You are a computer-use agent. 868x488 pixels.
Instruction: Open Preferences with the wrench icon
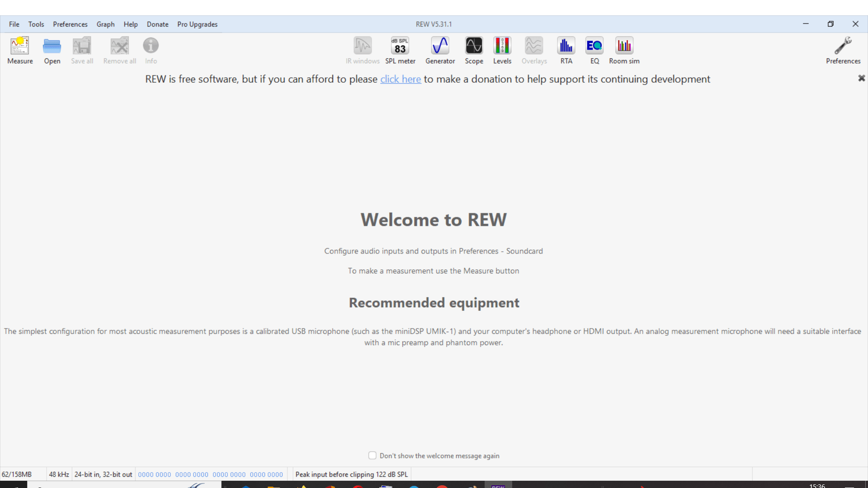point(843,51)
